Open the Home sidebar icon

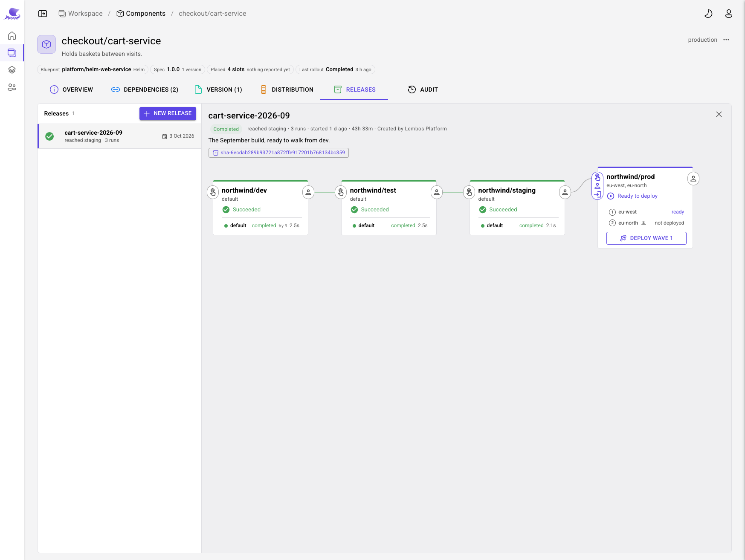[12, 35]
